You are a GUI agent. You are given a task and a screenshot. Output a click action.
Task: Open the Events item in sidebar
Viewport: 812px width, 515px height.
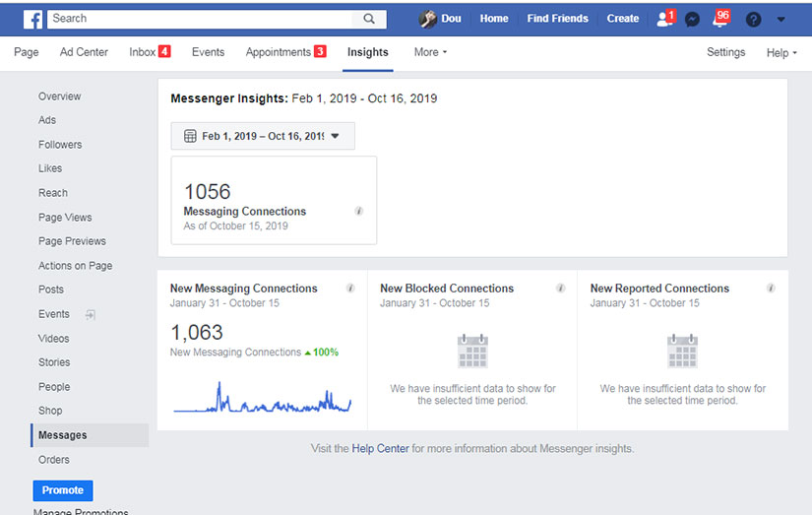tap(54, 314)
